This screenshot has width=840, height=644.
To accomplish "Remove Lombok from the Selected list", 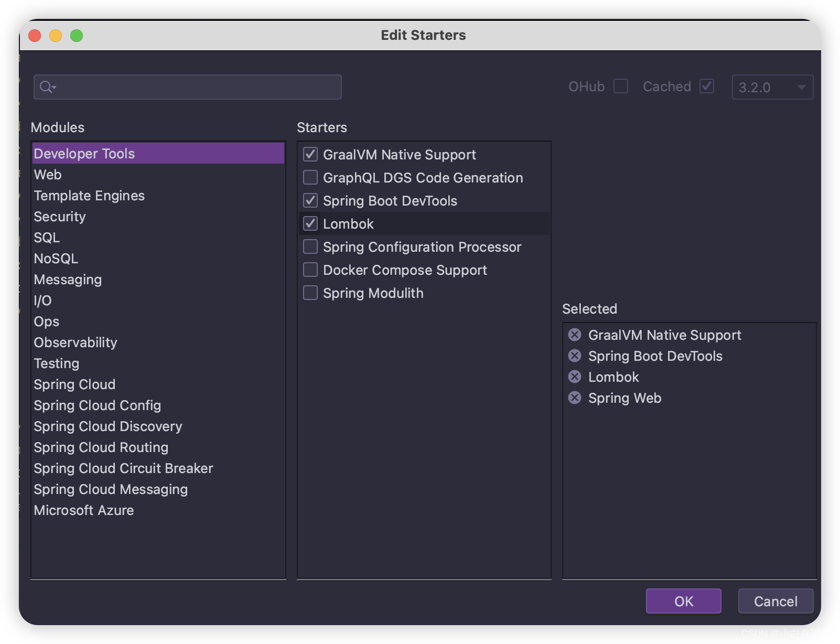I will tap(575, 377).
